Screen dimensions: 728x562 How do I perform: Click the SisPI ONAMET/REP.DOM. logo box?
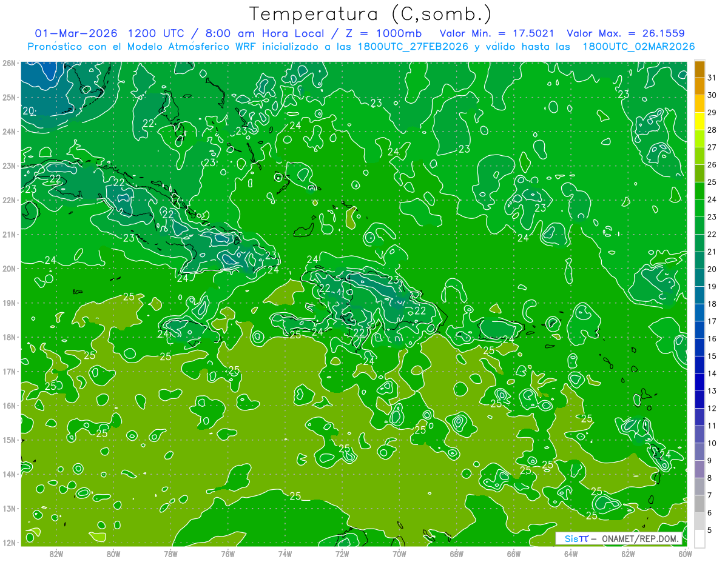coord(619,538)
